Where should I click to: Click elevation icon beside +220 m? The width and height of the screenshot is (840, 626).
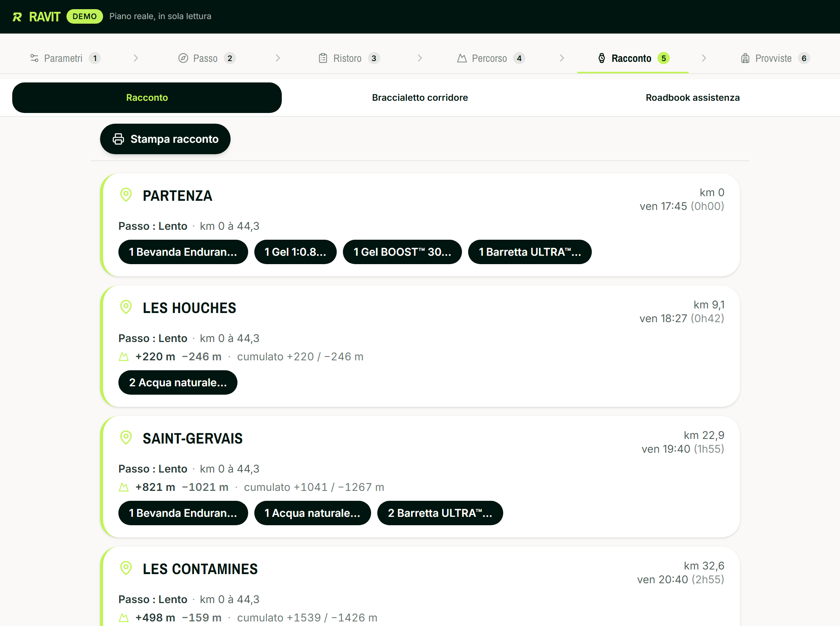tap(124, 357)
